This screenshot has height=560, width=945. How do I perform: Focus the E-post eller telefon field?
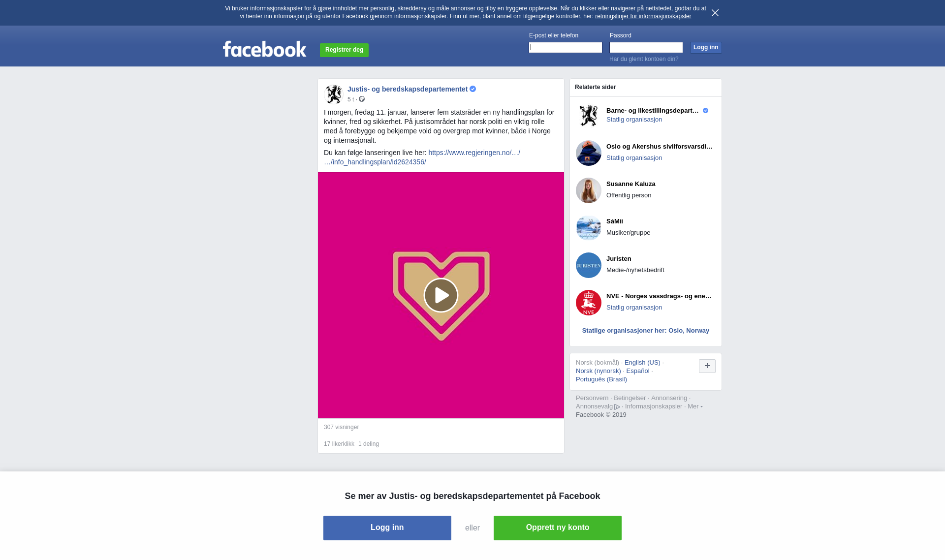[566, 47]
